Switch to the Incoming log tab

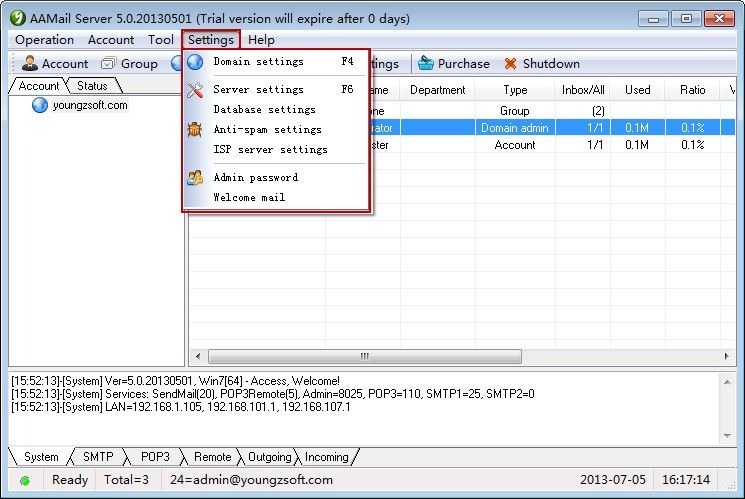326,457
